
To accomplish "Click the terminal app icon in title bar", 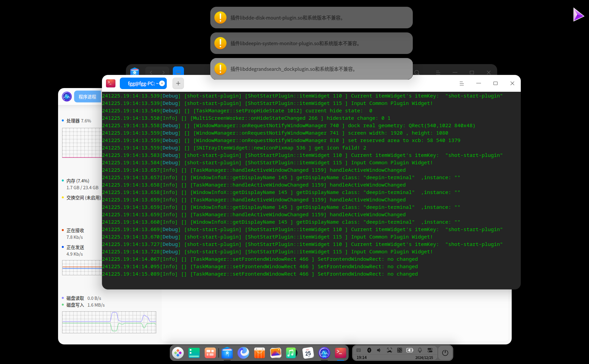I will [111, 83].
